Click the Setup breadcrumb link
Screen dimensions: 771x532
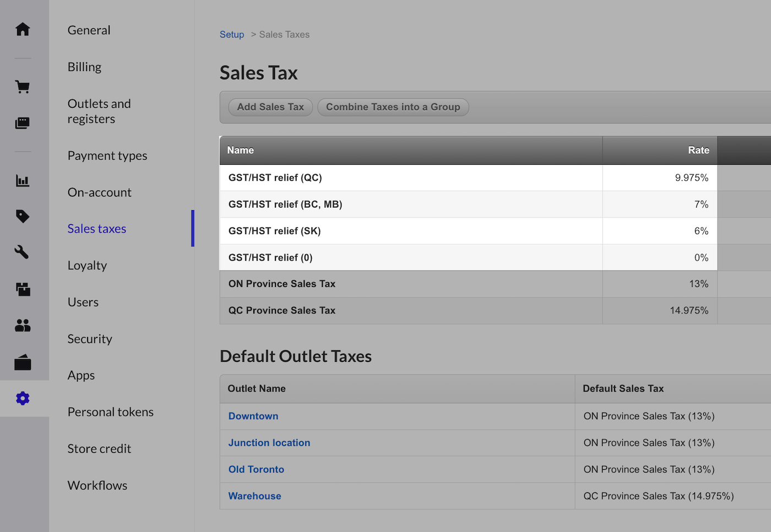pyautogui.click(x=231, y=35)
